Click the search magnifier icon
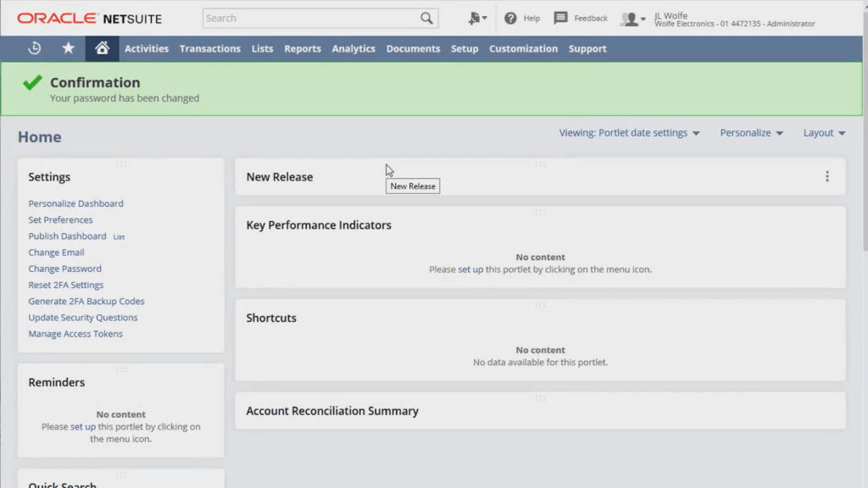 click(x=426, y=18)
